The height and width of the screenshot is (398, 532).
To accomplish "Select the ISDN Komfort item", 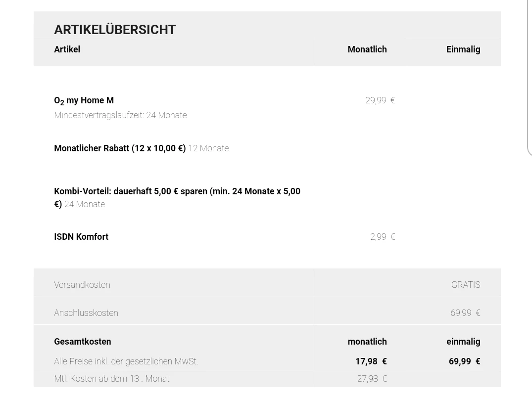I will (x=81, y=237).
